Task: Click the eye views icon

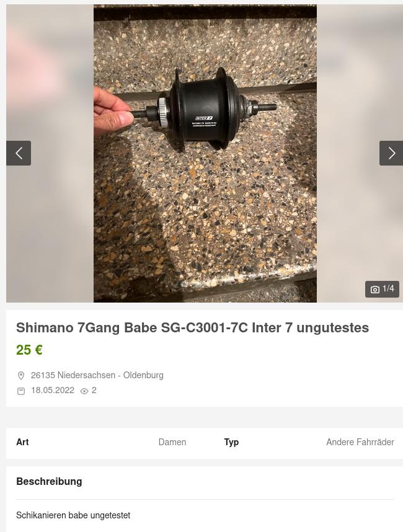Action: 84,391
